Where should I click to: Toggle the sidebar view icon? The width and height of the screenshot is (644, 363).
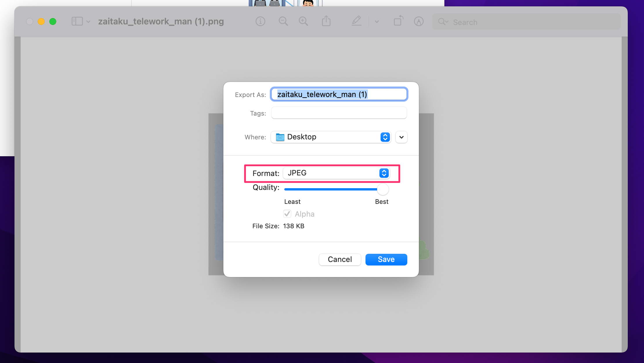[x=77, y=21]
